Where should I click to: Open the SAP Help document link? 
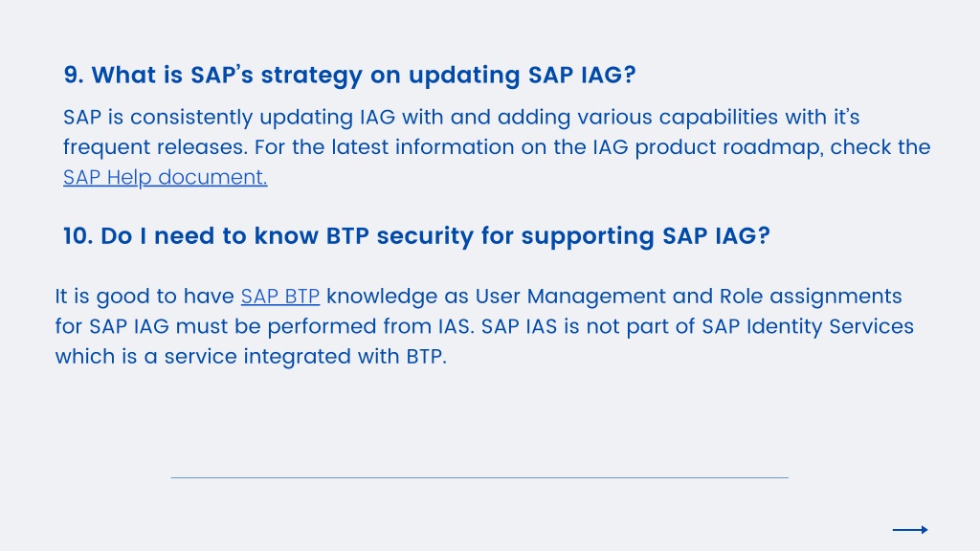point(165,177)
